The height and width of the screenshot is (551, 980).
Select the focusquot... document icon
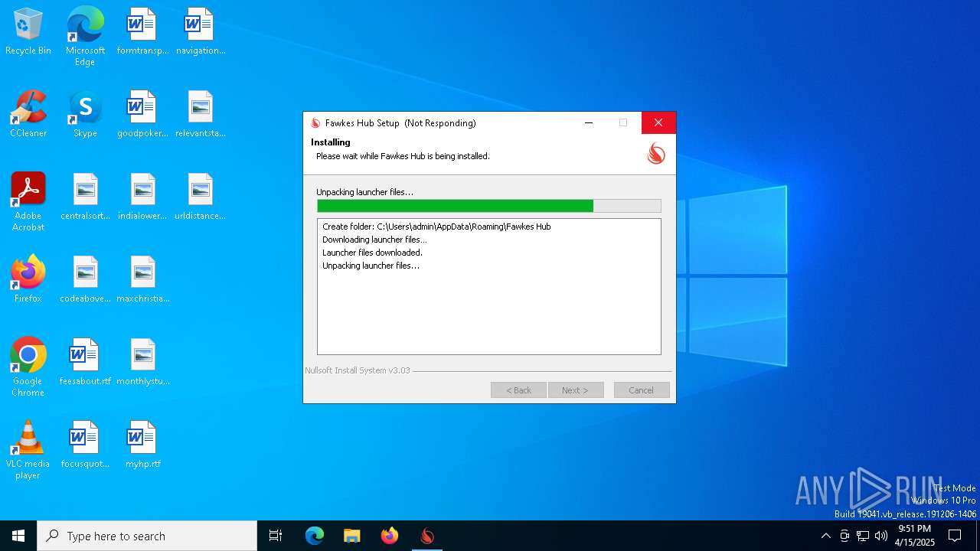[x=85, y=445]
